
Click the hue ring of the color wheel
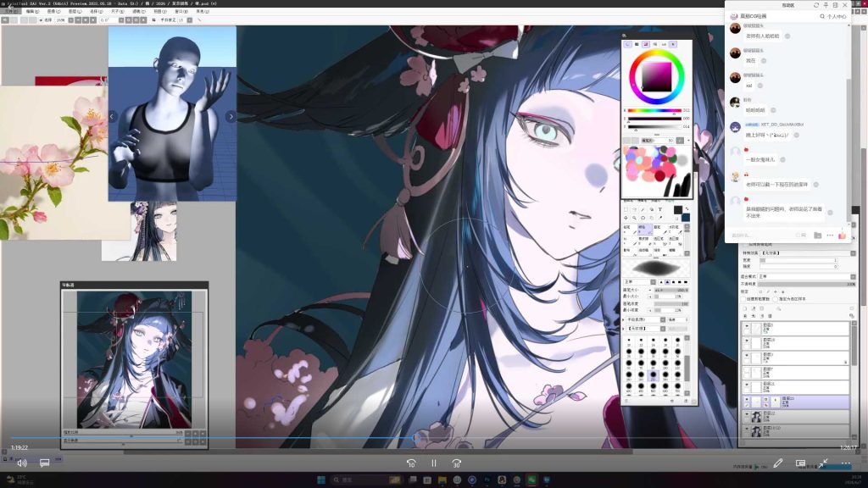tap(657, 53)
